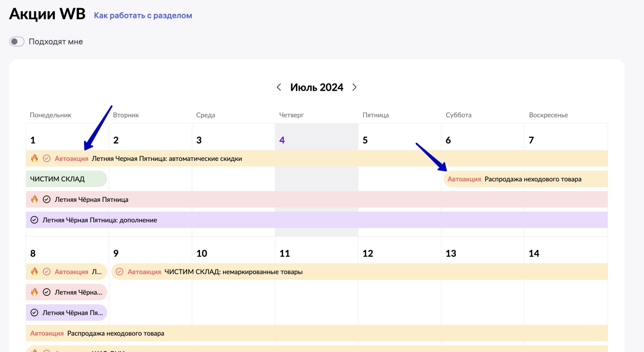Select day 9 in the calendar
The image size is (644, 352).
(x=116, y=253)
